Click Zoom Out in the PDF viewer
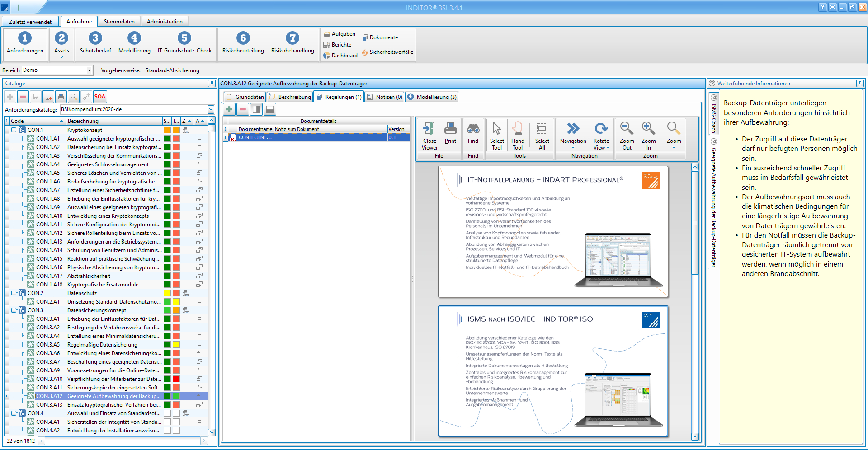Viewport: 868px width, 450px height. (627, 136)
